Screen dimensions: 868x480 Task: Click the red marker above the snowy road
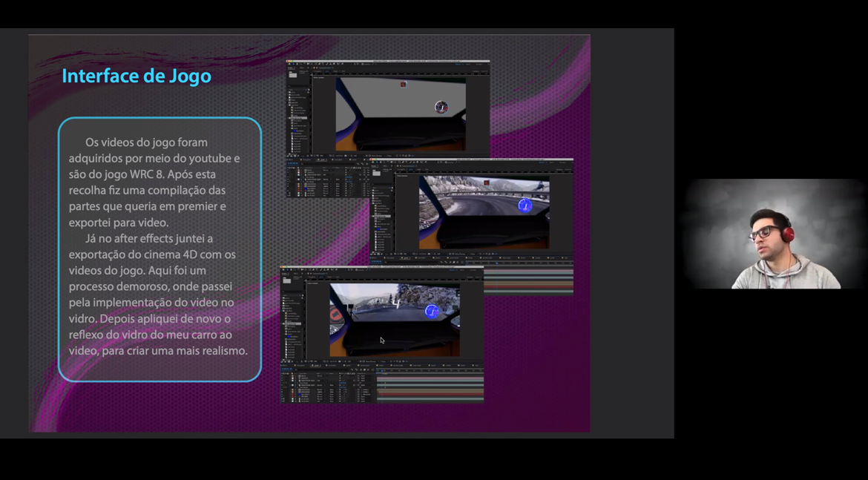pos(487,183)
